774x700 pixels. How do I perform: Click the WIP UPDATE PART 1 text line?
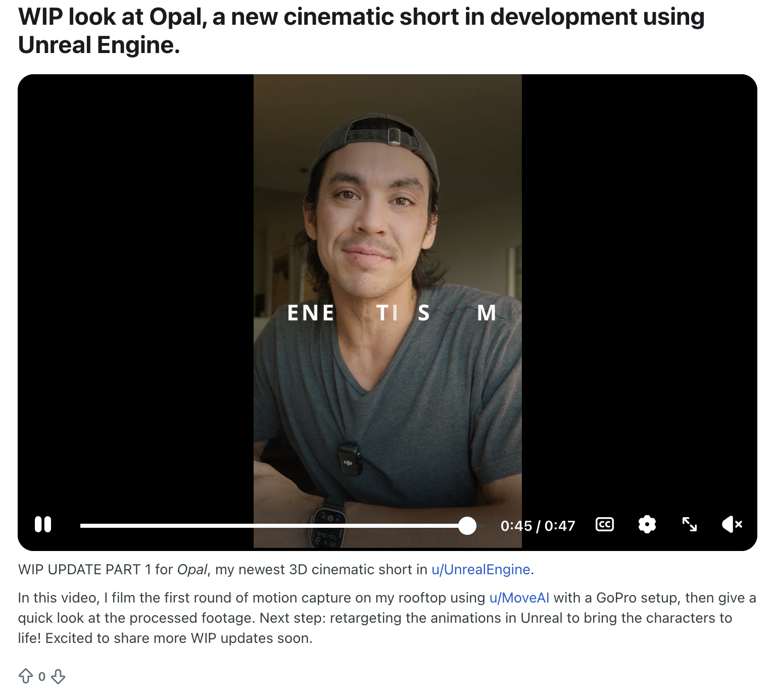pos(276,570)
